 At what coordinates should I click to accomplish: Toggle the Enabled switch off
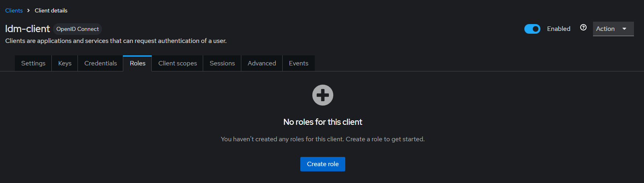(532, 29)
